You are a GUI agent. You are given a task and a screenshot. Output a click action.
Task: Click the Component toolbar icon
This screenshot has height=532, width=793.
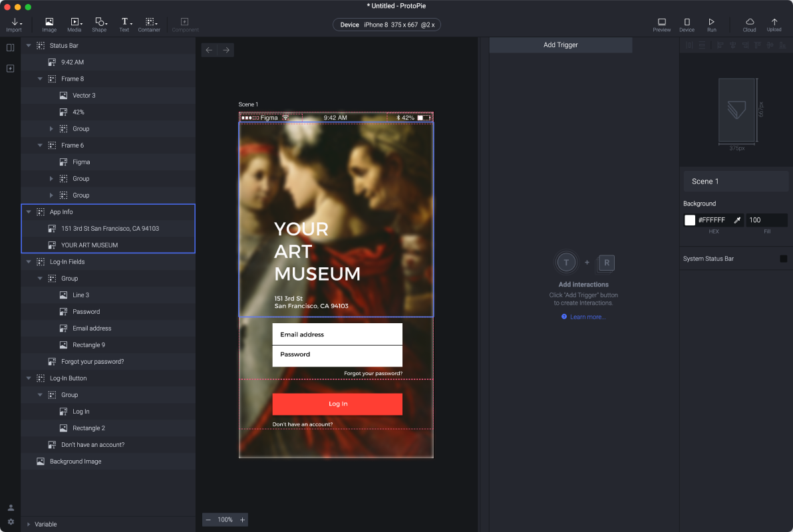(x=185, y=25)
